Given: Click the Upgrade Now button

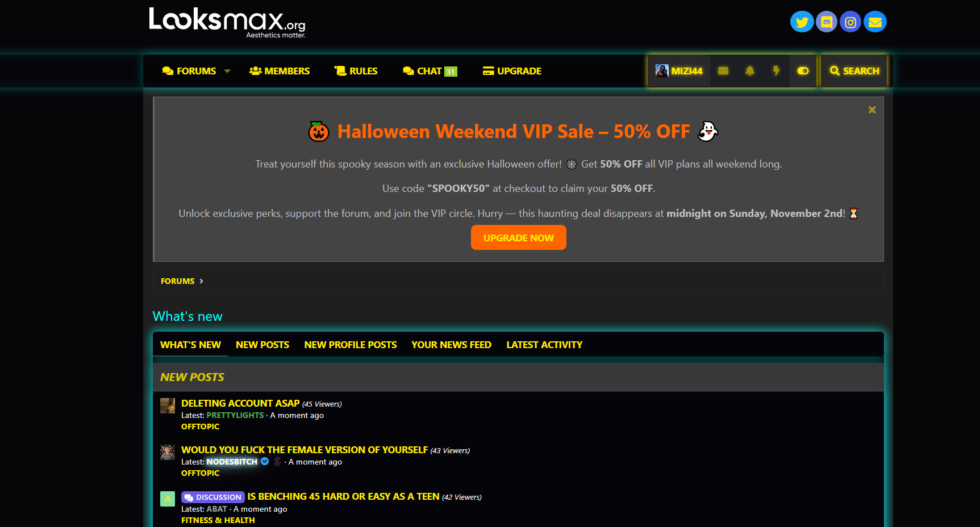Looking at the screenshot, I should [x=518, y=237].
